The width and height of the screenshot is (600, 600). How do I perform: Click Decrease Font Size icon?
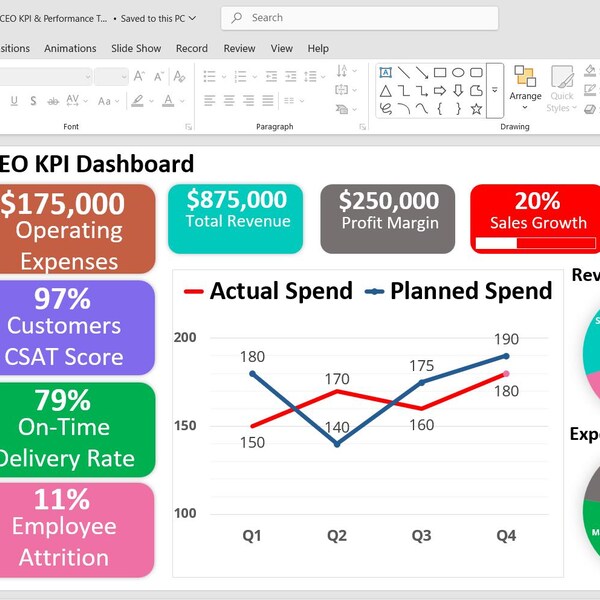coord(159,76)
